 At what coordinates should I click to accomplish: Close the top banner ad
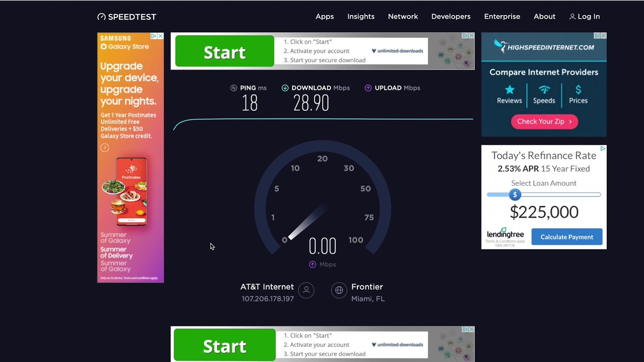pos(471,36)
